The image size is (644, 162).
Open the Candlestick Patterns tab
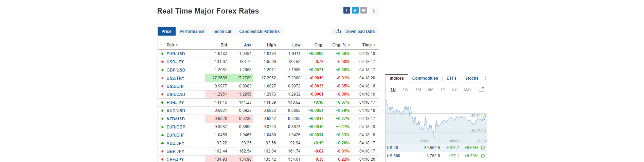coord(259,32)
